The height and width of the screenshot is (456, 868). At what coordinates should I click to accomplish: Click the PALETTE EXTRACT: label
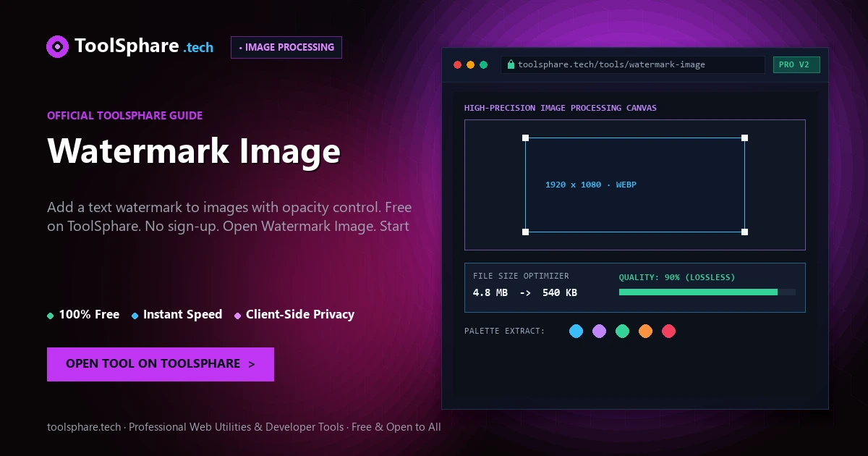click(x=505, y=331)
